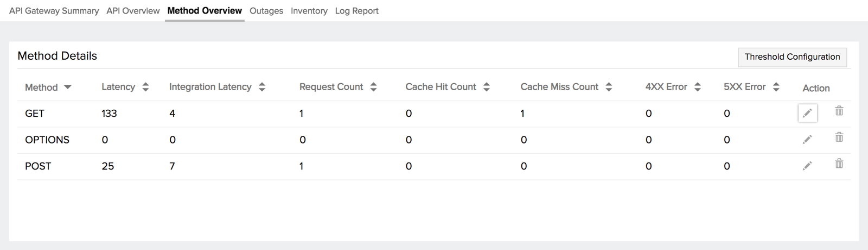The image size is (868, 250).
Task: Sort by Request Count arrows
Action: (373, 87)
